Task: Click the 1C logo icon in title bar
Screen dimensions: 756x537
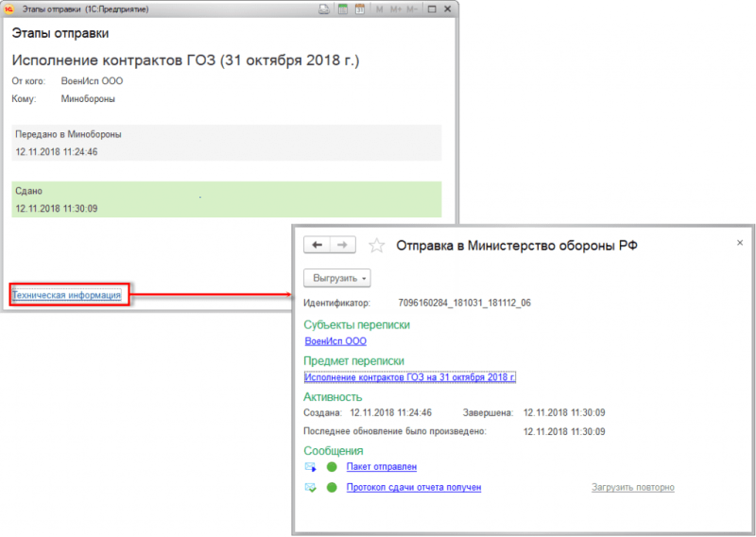Action: (9, 9)
